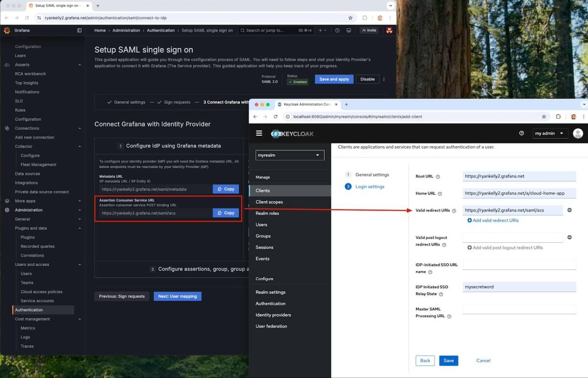Collapse the Asserts section in Grafana sidebar
Image resolution: width=588 pixels, height=378 pixels.
pos(79,65)
